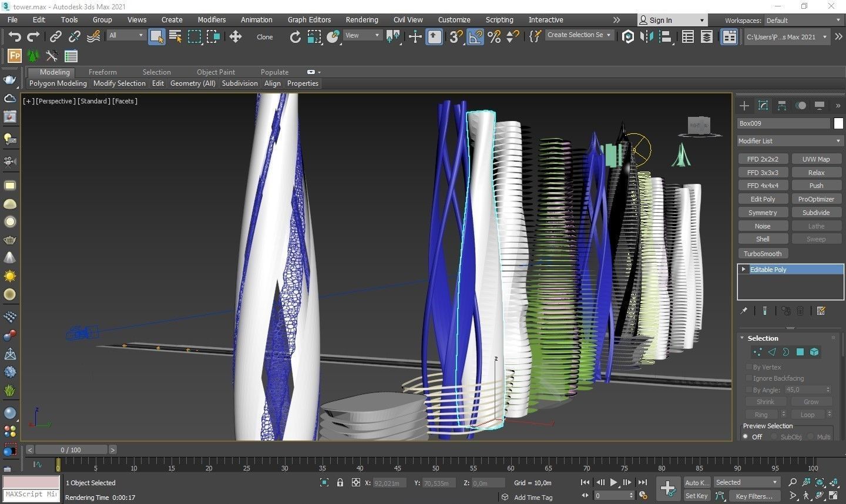Open the Modifier List dropdown
The image size is (846, 504).
click(790, 141)
